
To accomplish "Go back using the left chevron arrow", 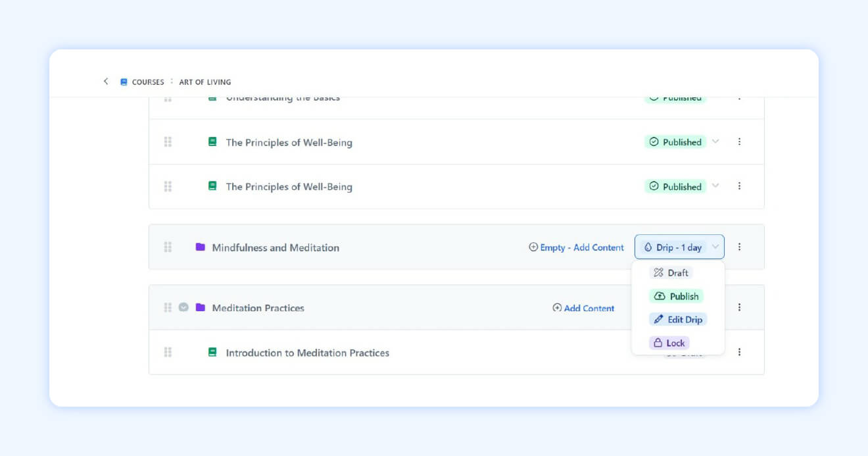I will click(106, 82).
